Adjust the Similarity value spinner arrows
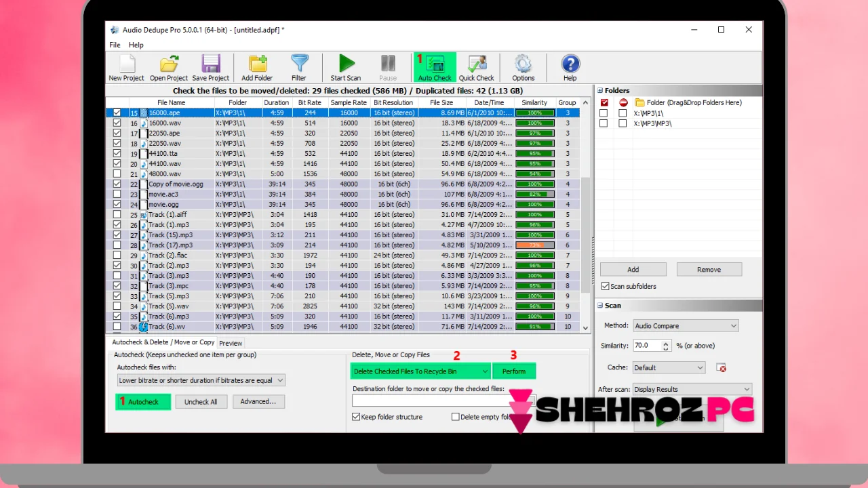The height and width of the screenshot is (488, 868). (x=666, y=346)
